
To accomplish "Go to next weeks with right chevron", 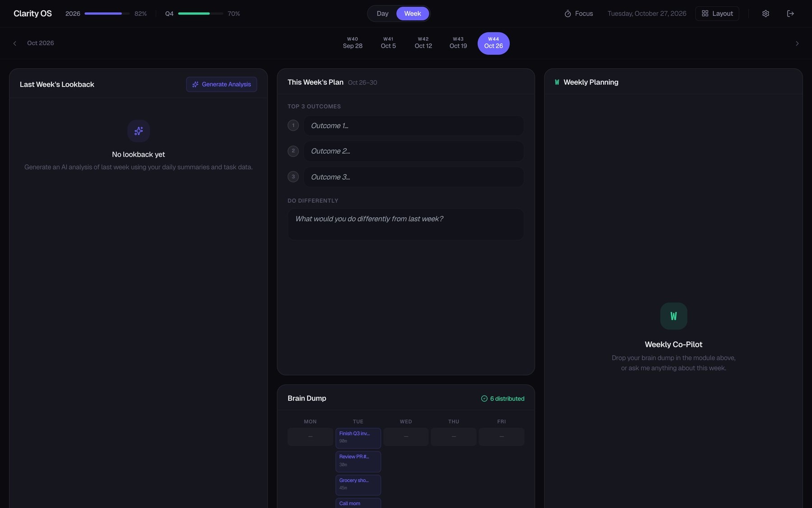I will coord(797,43).
